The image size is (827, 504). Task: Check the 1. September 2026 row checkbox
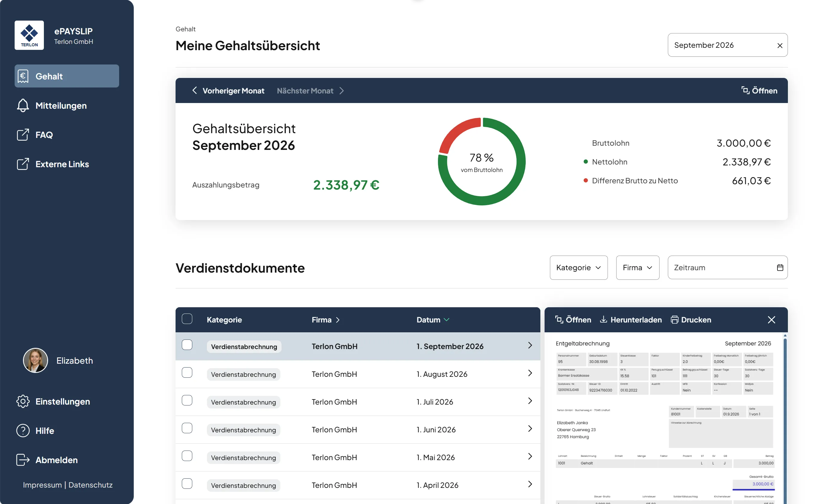click(187, 345)
